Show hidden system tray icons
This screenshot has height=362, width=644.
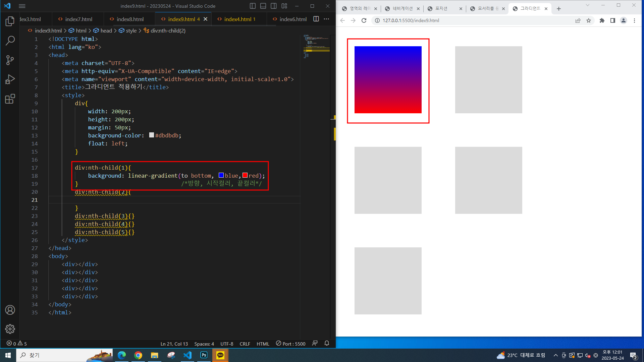(x=556, y=355)
